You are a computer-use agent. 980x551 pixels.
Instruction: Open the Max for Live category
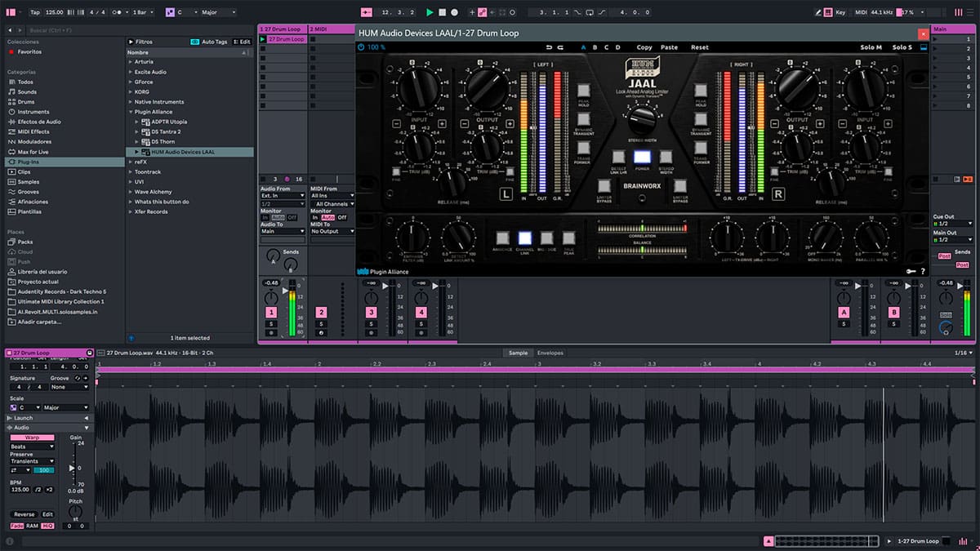(33, 152)
